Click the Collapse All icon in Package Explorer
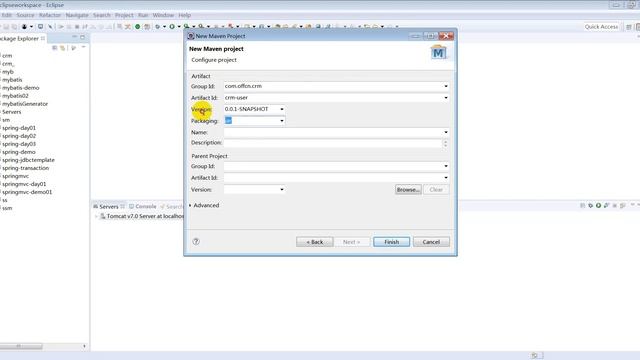640x360 pixels. pyautogui.click(x=54, y=48)
